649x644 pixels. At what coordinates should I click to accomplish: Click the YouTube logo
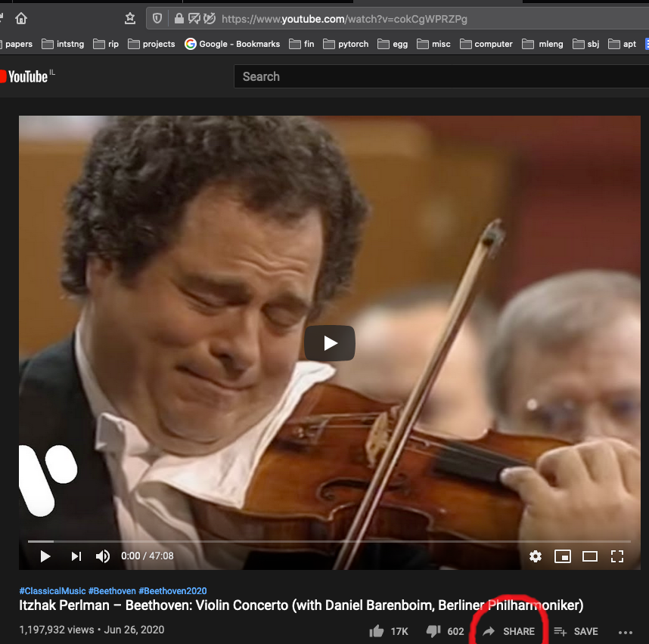tap(27, 76)
